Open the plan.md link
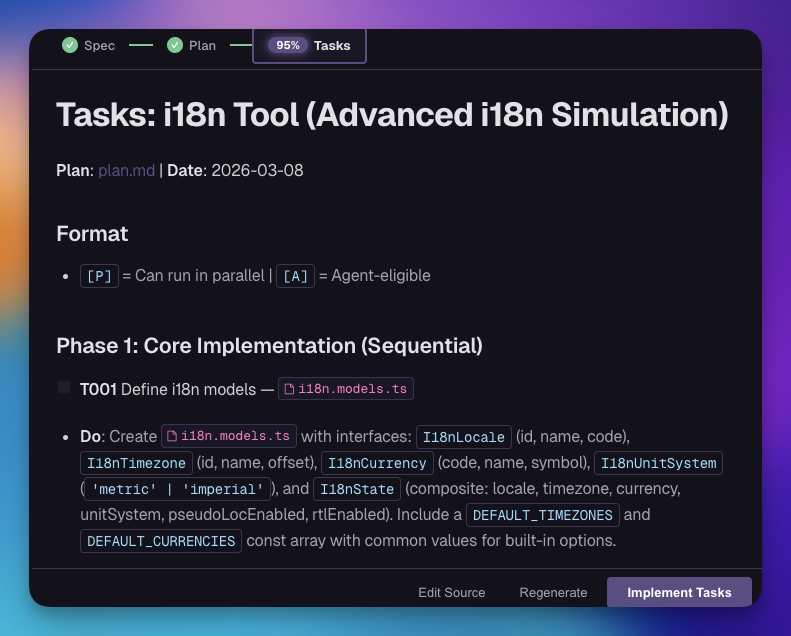The image size is (791, 636). pyautogui.click(x=127, y=170)
